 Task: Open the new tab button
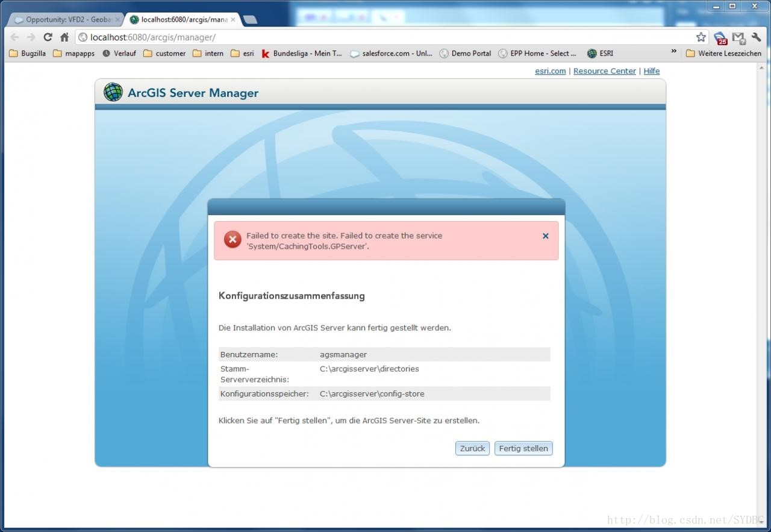[249, 20]
